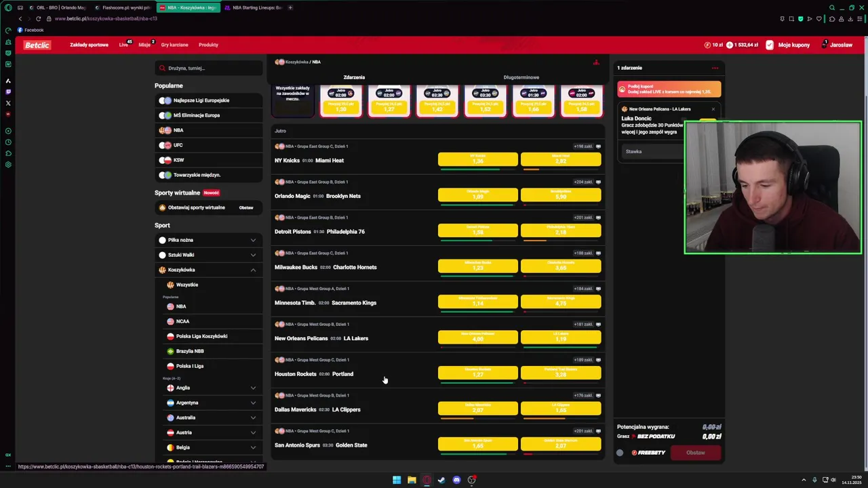
Task: Open the Houston Rockets vs Portland match
Action: (x=314, y=374)
